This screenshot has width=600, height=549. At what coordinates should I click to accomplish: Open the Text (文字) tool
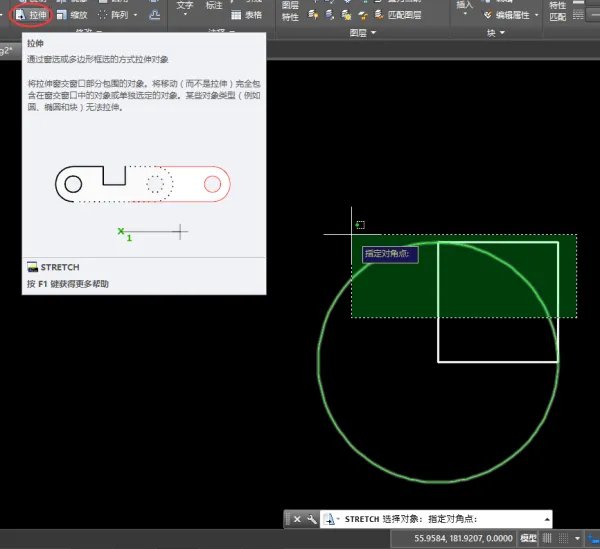[x=185, y=6]
